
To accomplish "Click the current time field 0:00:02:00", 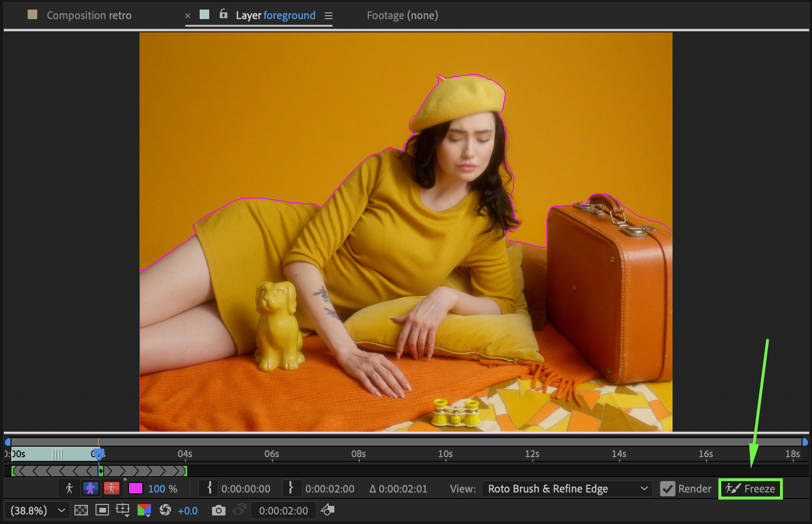I will pyautogui.click(x=283, y=511).
